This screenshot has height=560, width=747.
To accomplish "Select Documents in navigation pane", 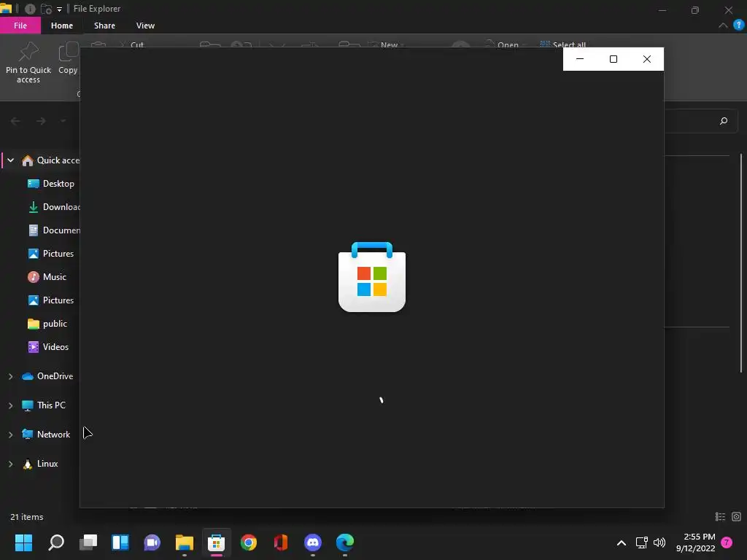I will coord(53,230).
